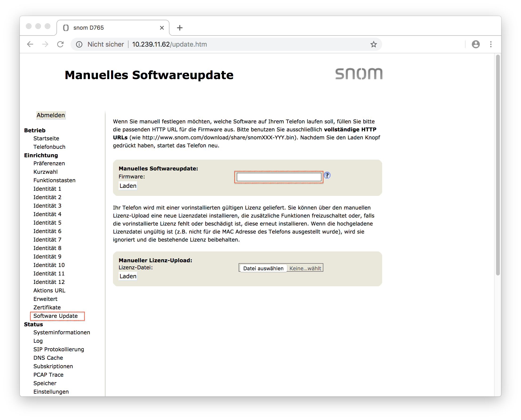Click the address bar URL
Image resolution: width=521 pixels, height=420 pixels.
[169, 44]
